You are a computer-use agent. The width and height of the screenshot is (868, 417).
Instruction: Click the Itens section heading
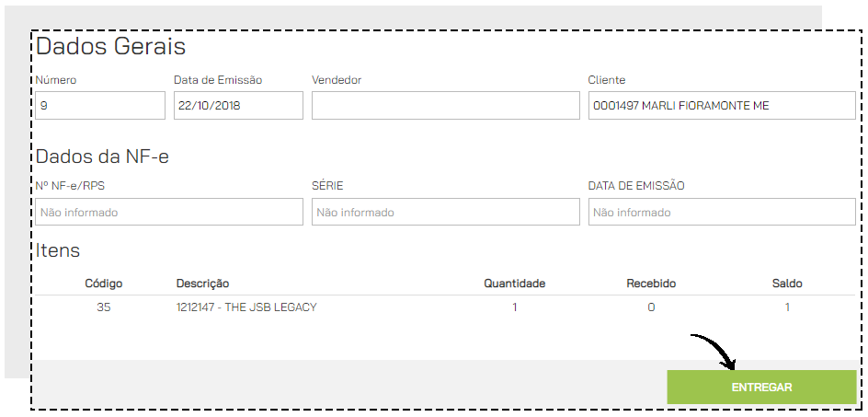coord(58,250)
